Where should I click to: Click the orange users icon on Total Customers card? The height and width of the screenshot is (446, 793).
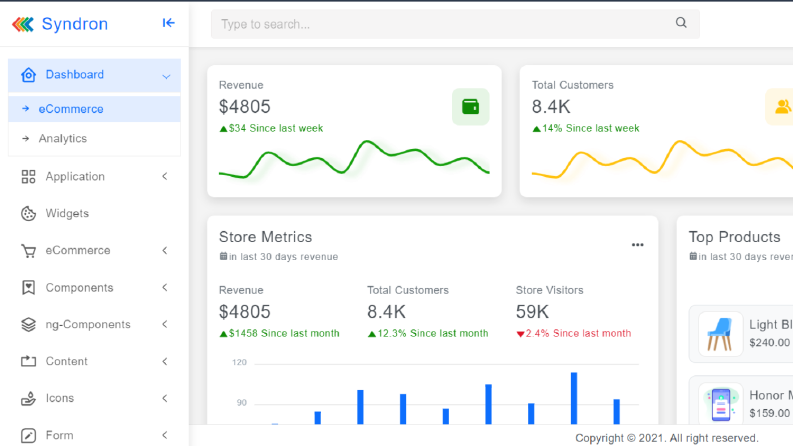pos(782,107)
